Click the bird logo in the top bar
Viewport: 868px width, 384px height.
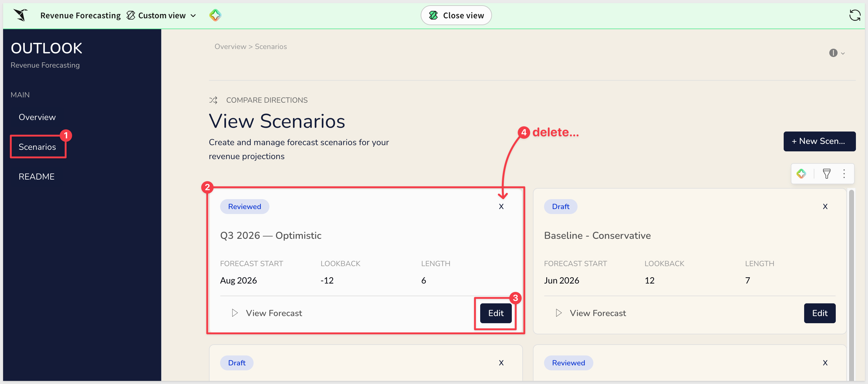point(20,15)
